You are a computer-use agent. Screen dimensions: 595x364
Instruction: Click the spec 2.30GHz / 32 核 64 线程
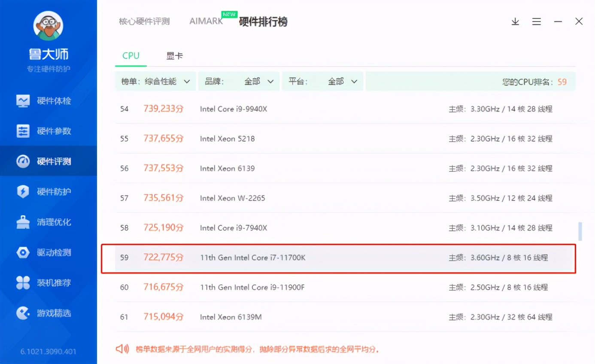[511, 317]
